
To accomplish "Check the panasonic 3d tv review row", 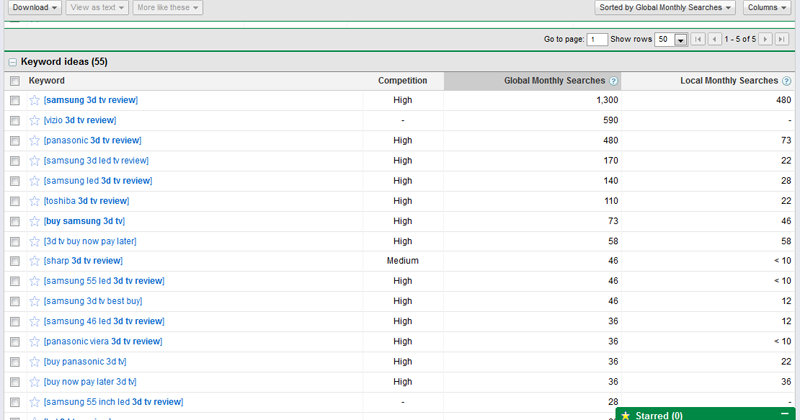I will tap(14, 141).
